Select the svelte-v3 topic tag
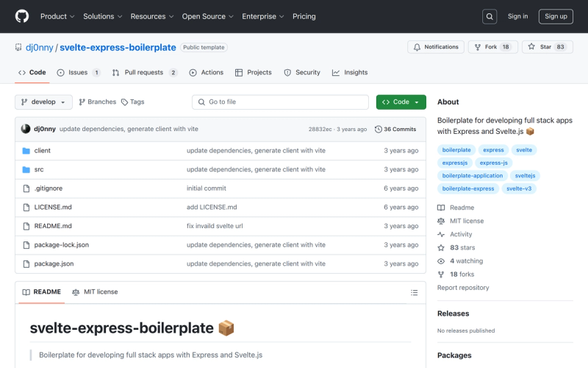This screenshot has width=588, height=368. pyautogui.click(x=519, y=188)
